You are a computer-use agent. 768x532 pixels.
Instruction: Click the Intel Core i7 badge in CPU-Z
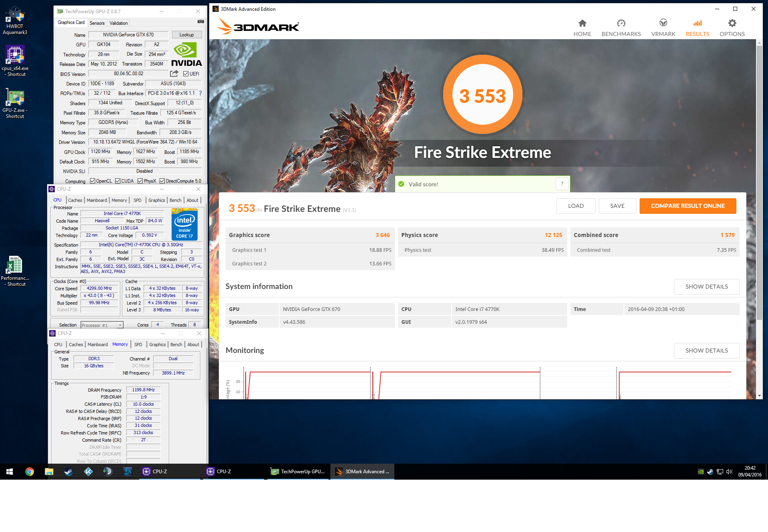pyautogui.click(x=184, y=224)
